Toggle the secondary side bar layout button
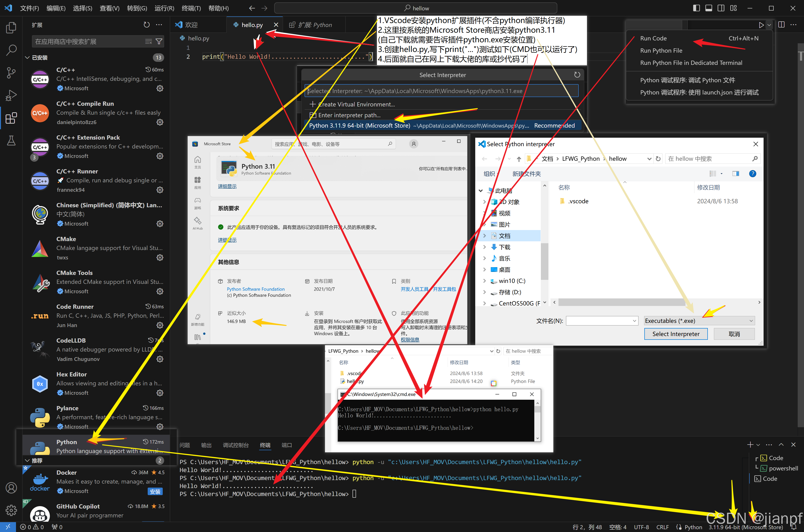The width and height of the screenshot is (804, 532). (x=721, y=8)
